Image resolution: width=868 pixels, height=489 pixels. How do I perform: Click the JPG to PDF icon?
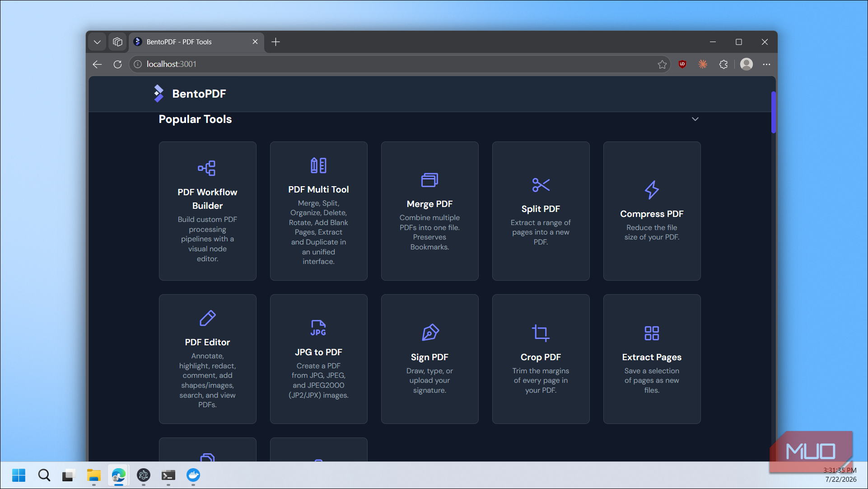pos(318,328)
